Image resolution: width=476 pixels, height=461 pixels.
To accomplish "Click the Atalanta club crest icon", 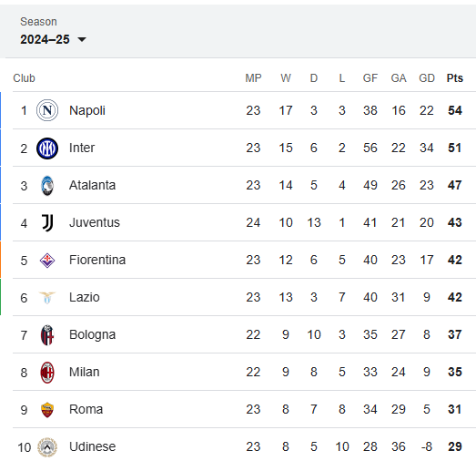I will [x=47, y=185].
